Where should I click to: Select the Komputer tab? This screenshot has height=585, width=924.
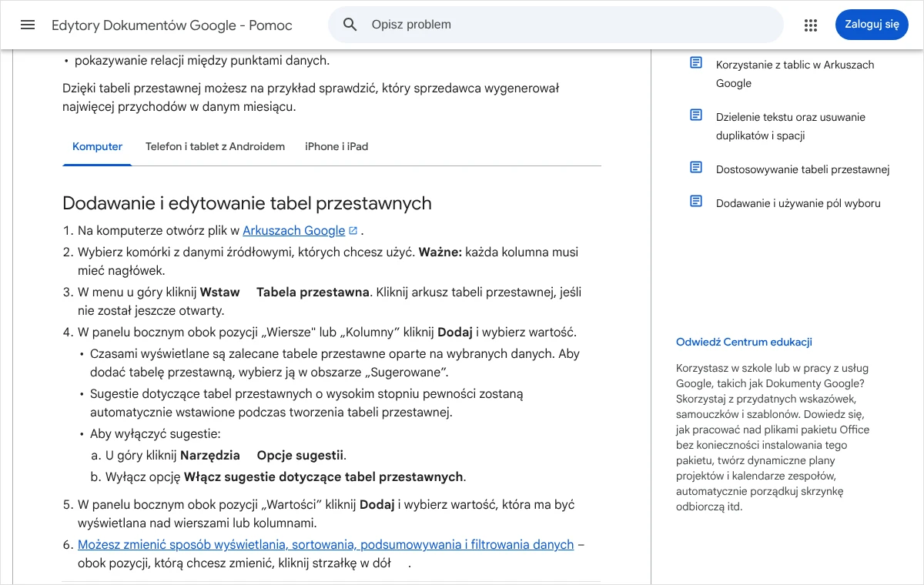tap(97, 146)
